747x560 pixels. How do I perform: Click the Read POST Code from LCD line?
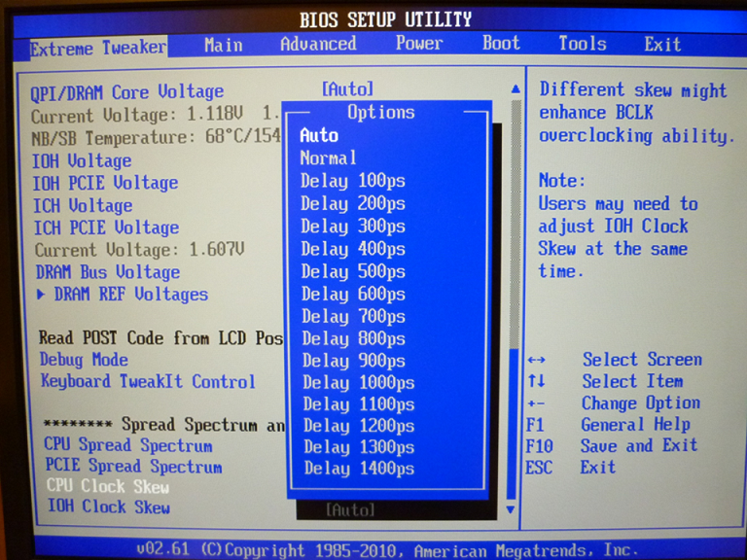(x=161, y=338)
